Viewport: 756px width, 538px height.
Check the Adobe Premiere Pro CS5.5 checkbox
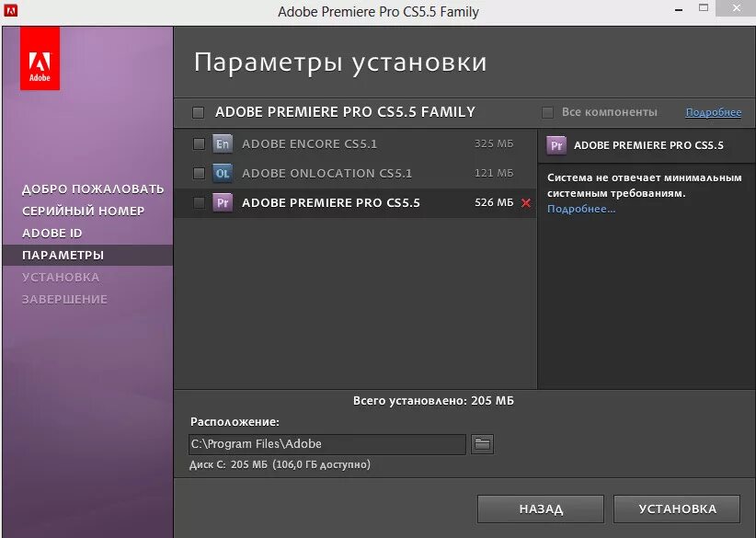click(199, 202)
